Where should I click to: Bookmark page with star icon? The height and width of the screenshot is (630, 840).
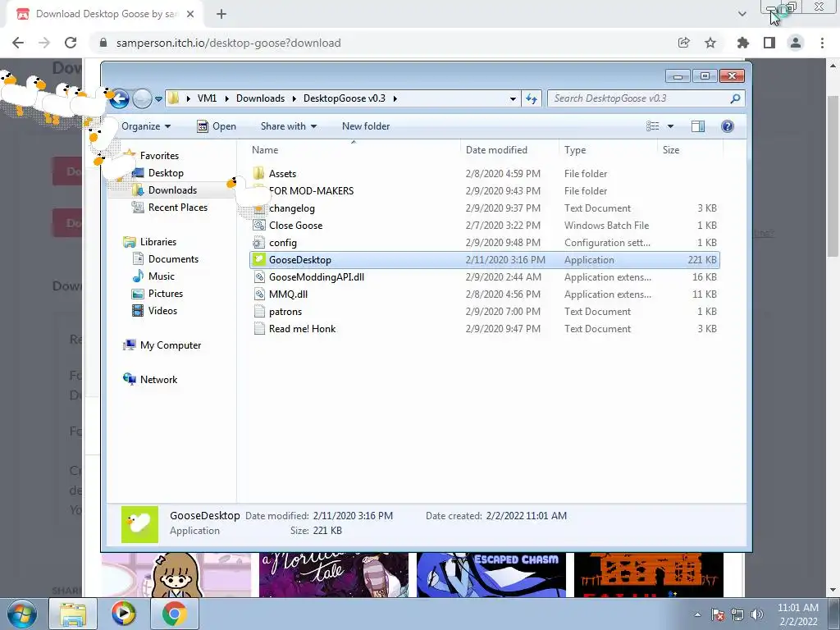710,43
